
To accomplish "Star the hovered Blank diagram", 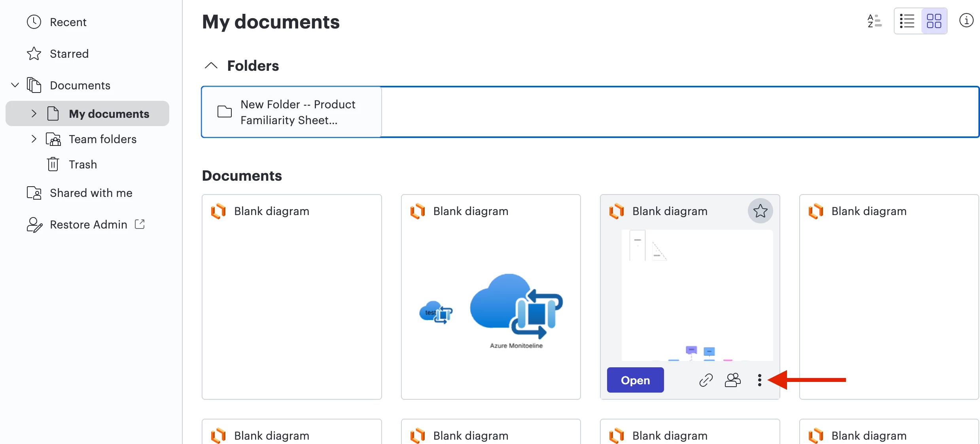I will pos(760,211).
